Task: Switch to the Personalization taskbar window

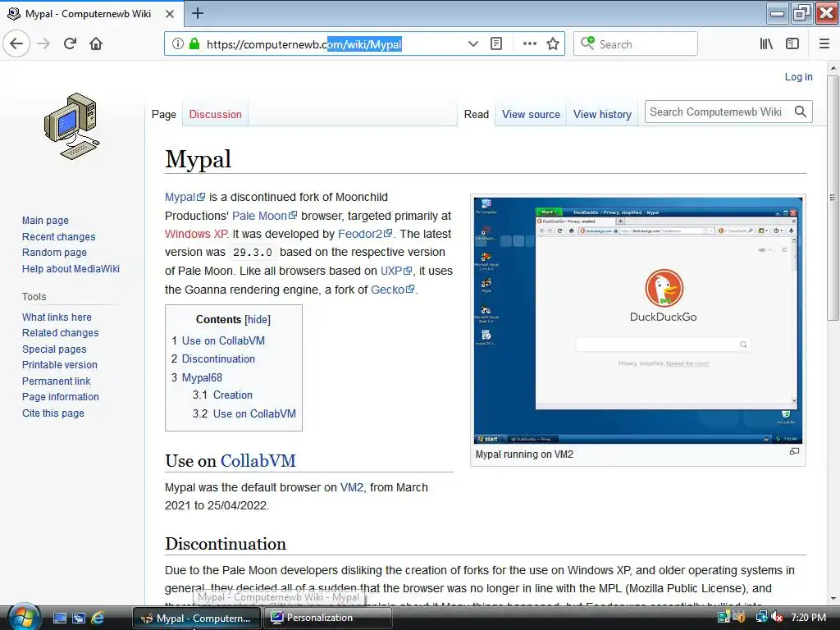Action: pyautogui.click(x=327, y=618)
